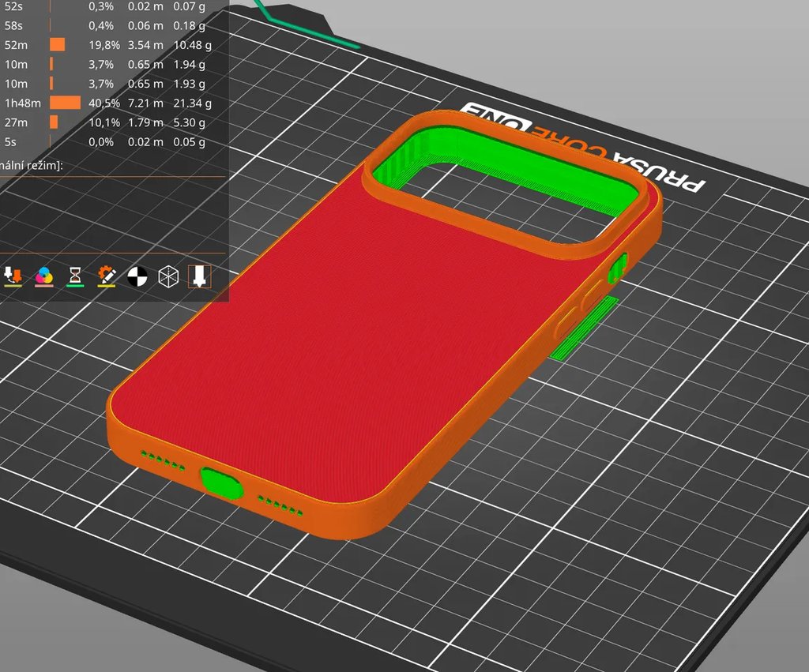Toggle the custom G-code gear-and-pencil icon

[x=107, y=276]
